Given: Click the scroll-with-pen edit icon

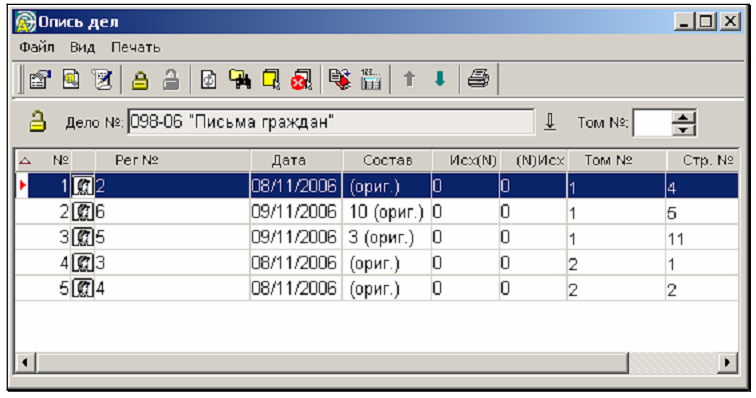Looking at the screenshot, I should 103,80.
